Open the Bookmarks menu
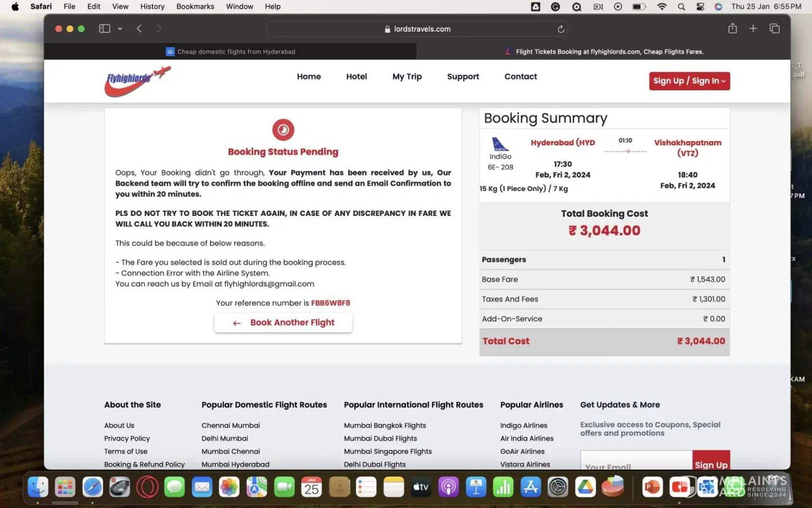 (x=195, y=7)
